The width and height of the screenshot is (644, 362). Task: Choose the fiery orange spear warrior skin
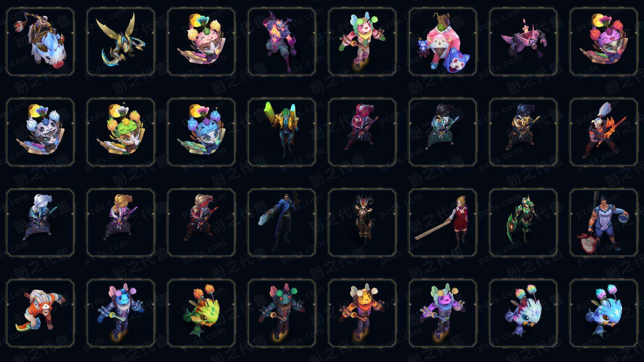tap(604, 132)
